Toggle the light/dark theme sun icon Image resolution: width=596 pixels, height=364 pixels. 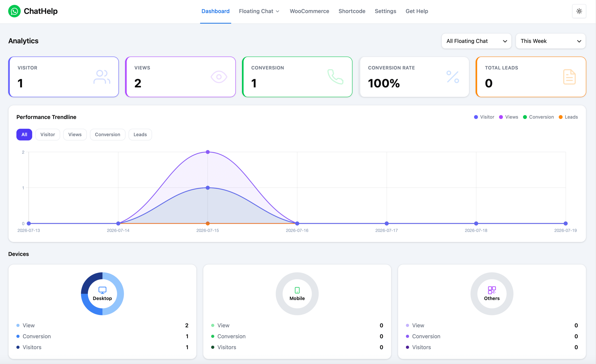click(x=579, y=11)
